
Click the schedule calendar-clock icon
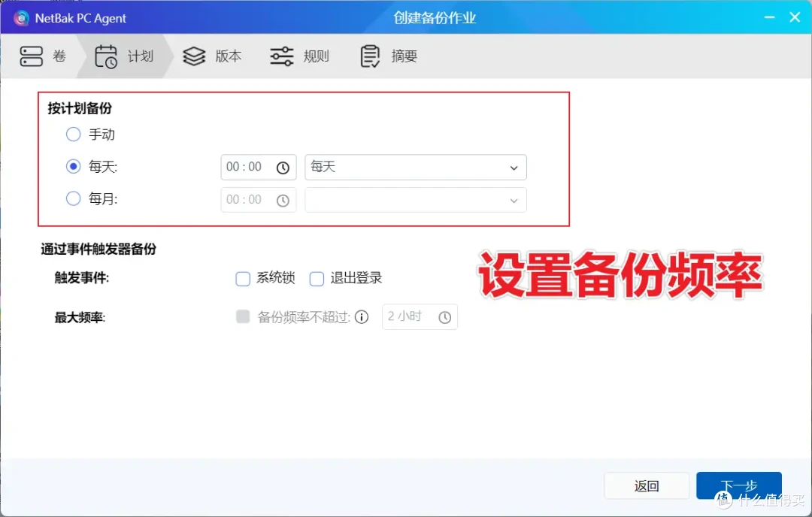pyautogui.click(x=106, y=56)
